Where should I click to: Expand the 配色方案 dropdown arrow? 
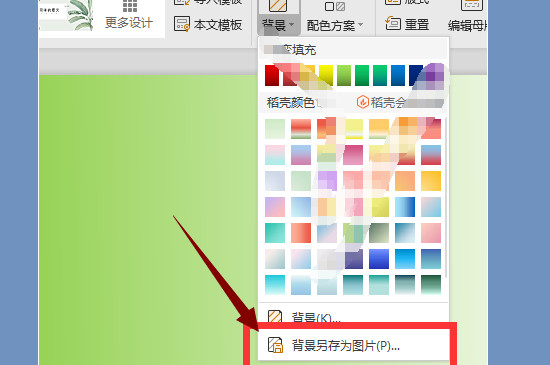361,25
